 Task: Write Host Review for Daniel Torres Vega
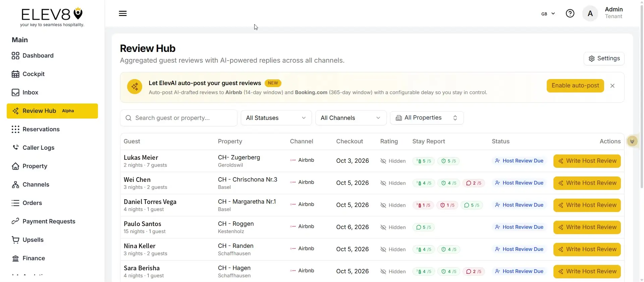587,205
